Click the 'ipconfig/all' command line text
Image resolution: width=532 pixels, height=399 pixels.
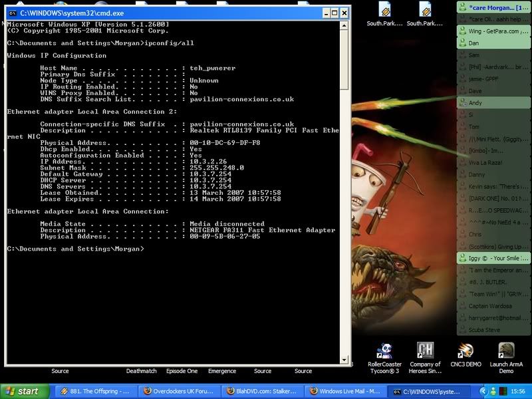click(x=170, y=43)
